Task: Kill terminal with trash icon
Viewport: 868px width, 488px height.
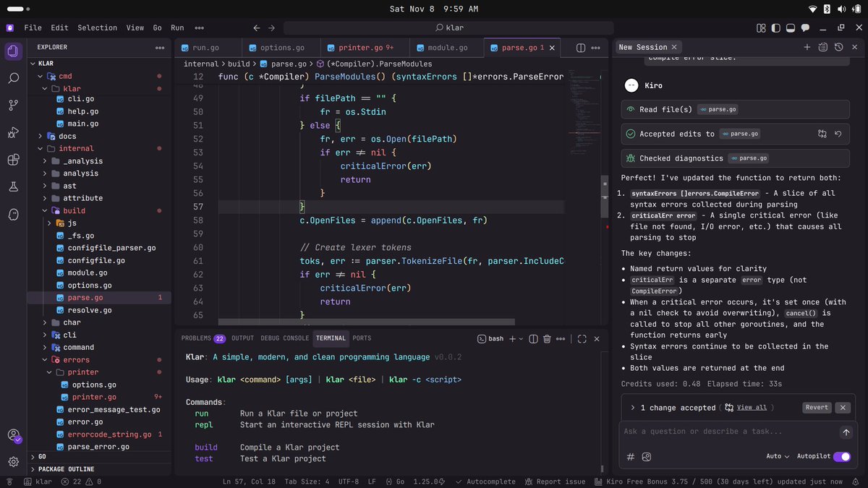Action: pos(547,338)
